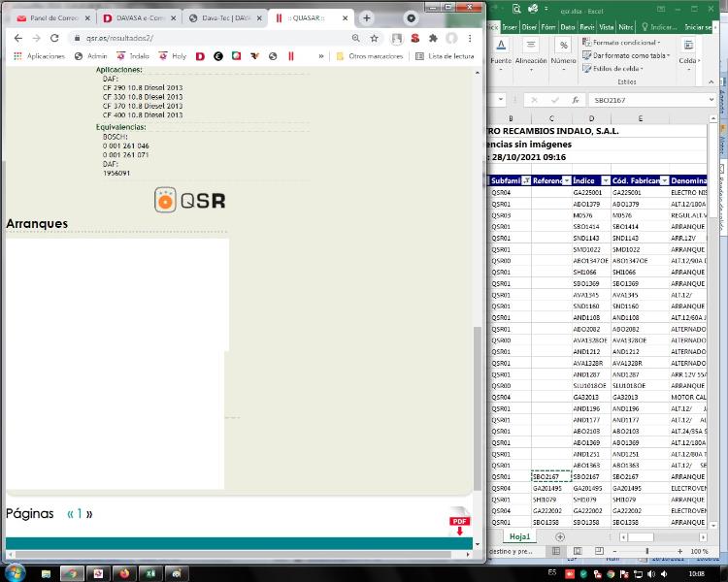The image size is (728, 582).
Task: Open the red D bookmark icon in bookmarks bar
Action: coord(200,56)
